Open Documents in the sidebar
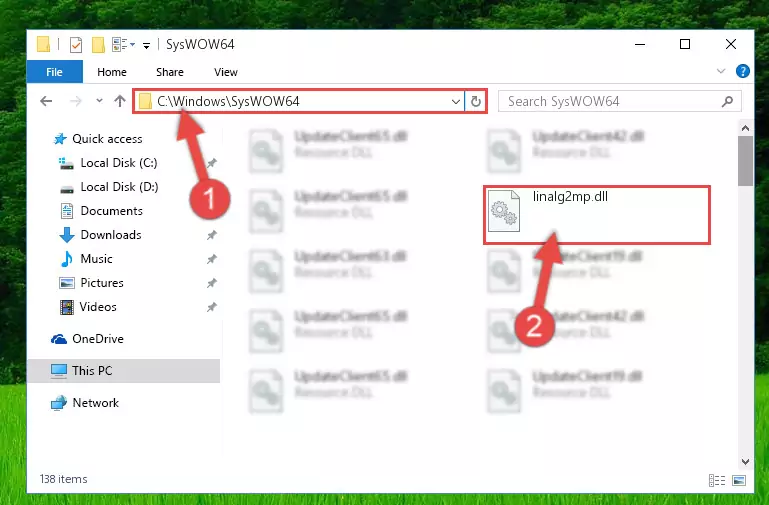Viewport: 769px width, 505px height. (x=102, y=211)
